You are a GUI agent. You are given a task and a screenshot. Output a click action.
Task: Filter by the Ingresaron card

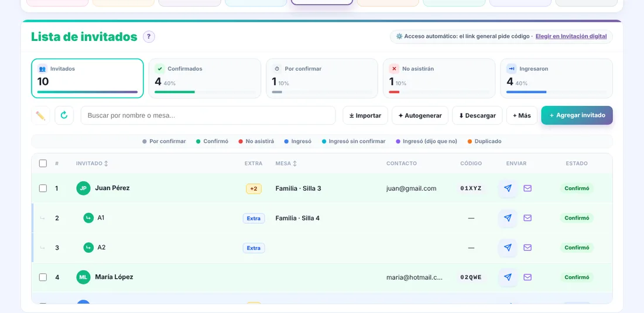(557, 78)
